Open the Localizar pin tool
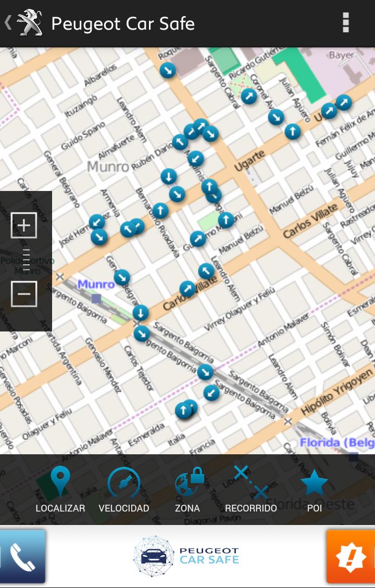The image size is (375, 588). coord(60,490)
